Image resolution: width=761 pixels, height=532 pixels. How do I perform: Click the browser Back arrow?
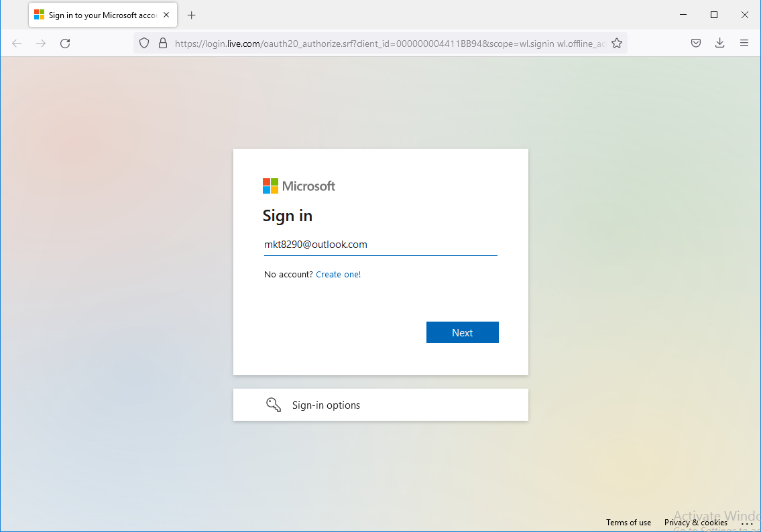coord(17,44)
